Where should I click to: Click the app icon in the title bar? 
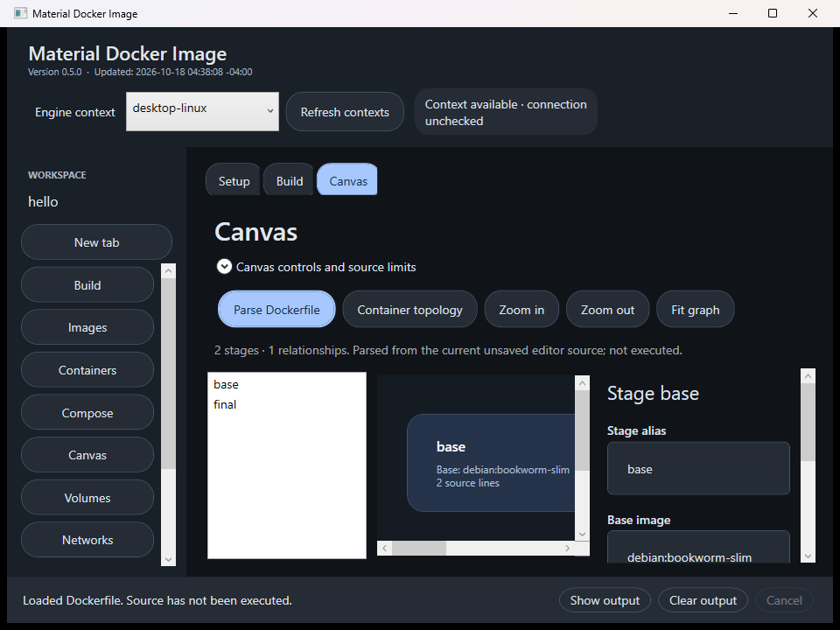20,13
